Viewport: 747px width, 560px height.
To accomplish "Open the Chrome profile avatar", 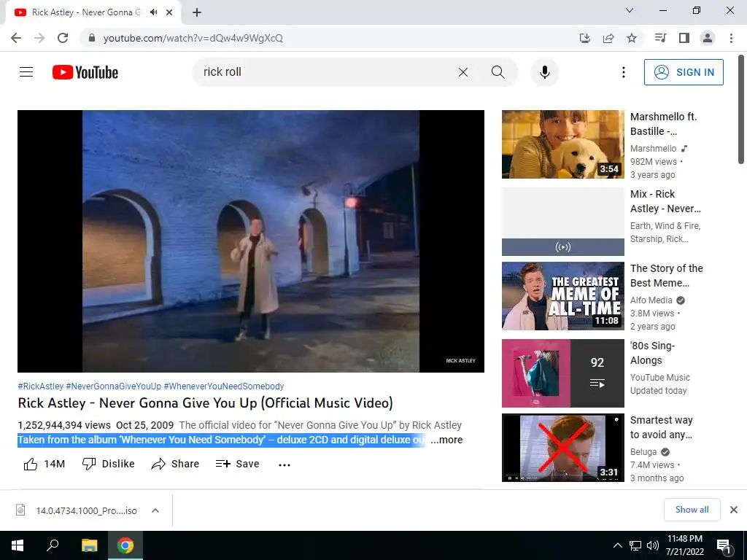I will tap(708, 38).
